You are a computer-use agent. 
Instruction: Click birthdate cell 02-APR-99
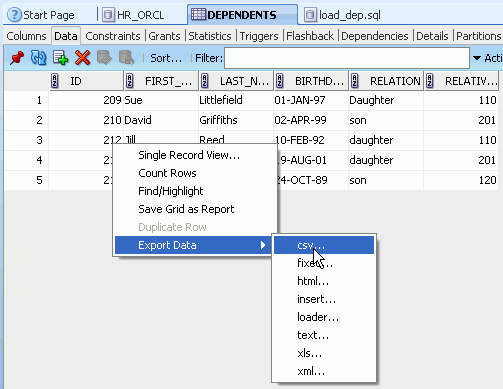coord(311,120)
